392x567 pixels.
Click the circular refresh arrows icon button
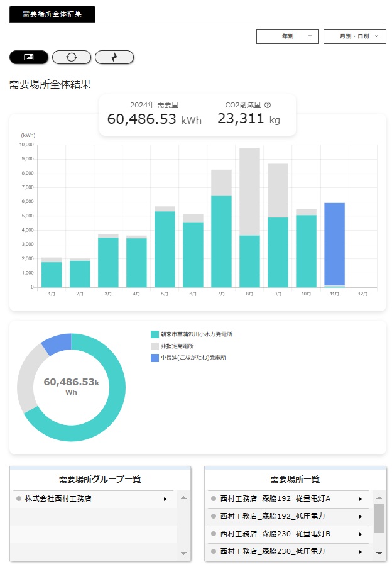[72, 57]
